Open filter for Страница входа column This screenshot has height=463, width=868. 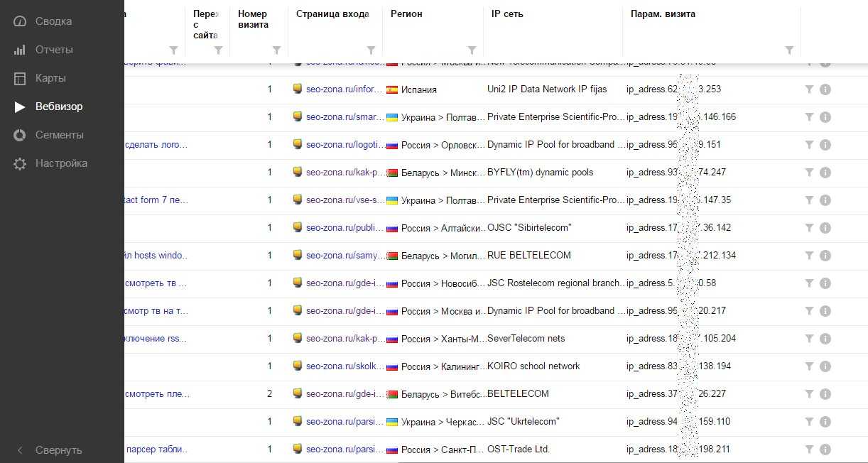(x=371, y=50)
